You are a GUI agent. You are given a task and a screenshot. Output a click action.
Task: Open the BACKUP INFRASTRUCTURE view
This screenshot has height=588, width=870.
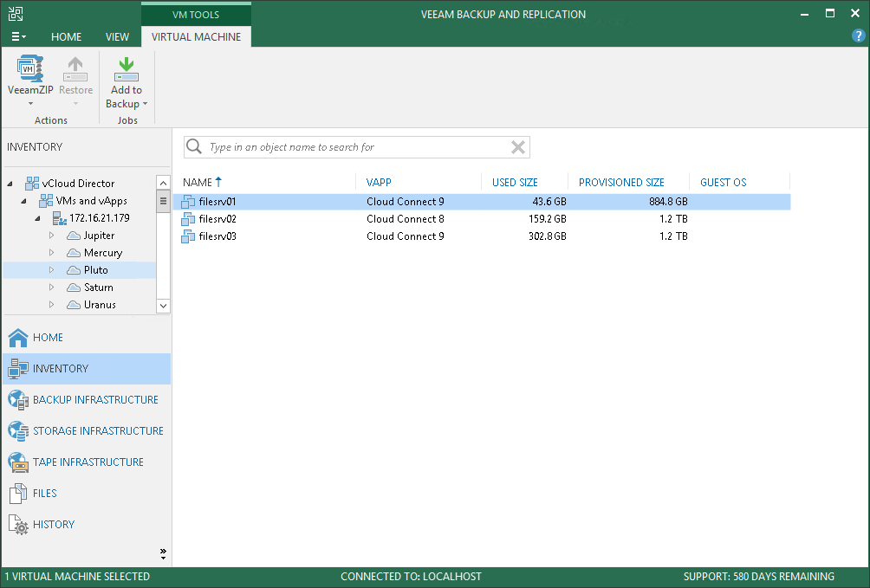(x=88, y=400)
